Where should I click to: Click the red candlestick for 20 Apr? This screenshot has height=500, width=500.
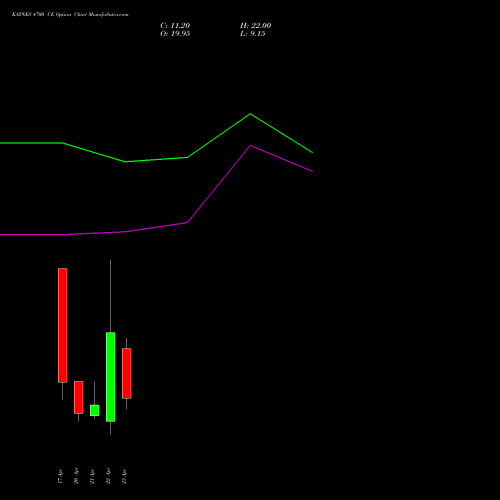click(78, 397)
